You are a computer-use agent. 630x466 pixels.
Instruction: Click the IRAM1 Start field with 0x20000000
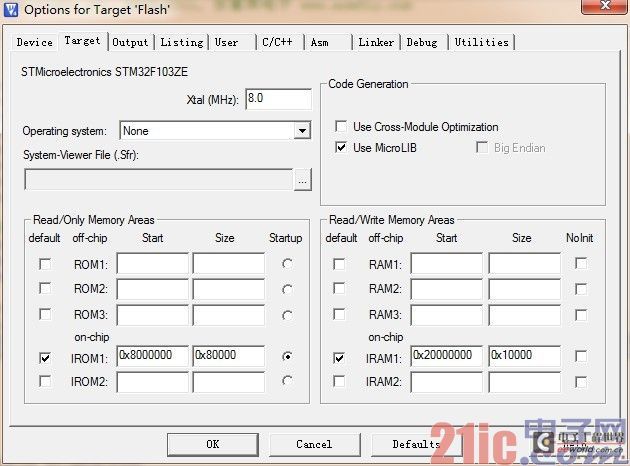(x=446, y=356)
